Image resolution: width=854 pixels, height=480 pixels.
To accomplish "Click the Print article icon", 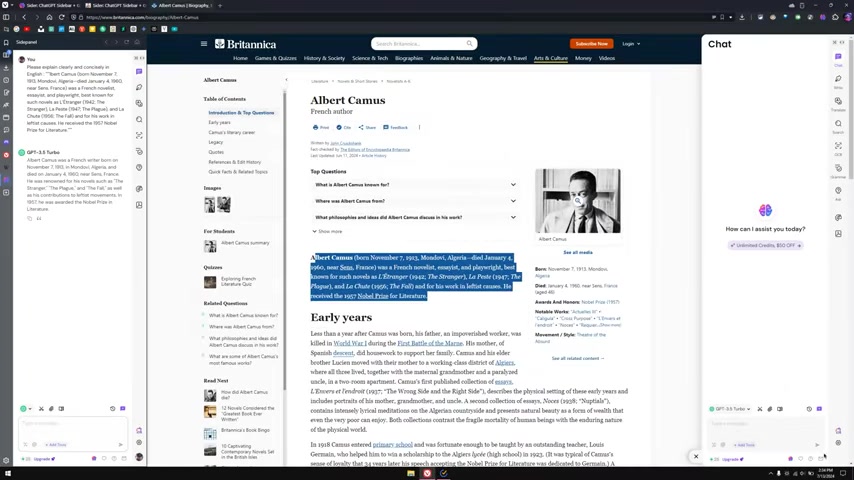I will click(320, 127).
